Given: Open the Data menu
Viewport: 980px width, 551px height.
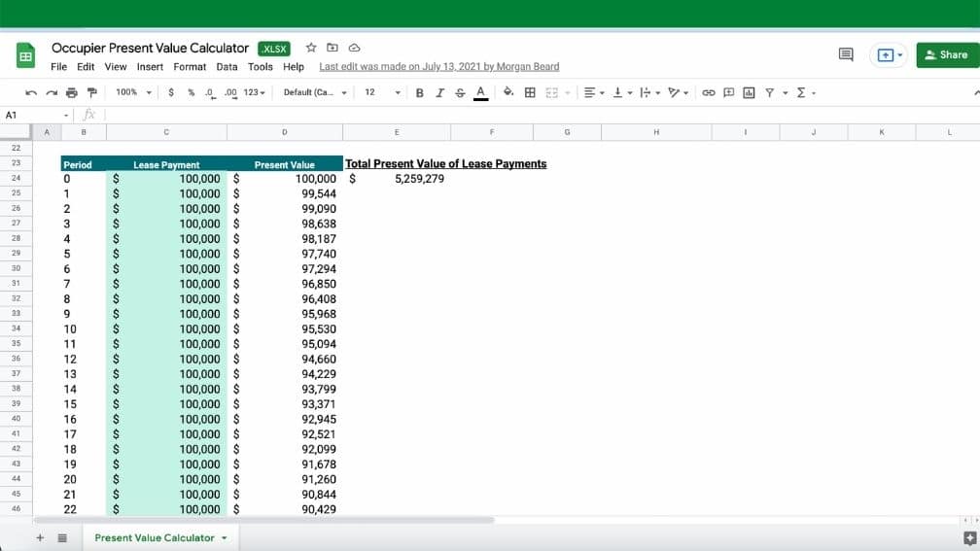Looking at the screenshot, I should click(x=227, y=67).
